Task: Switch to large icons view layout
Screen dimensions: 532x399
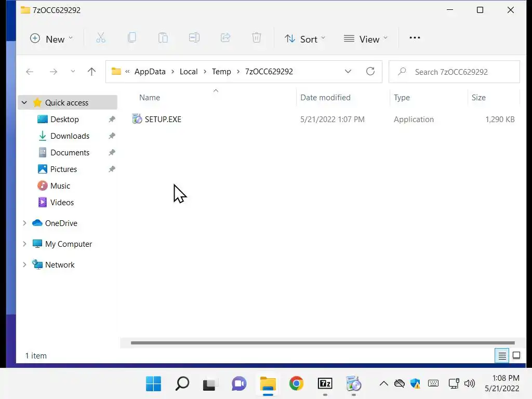Action: pos(516,355)
